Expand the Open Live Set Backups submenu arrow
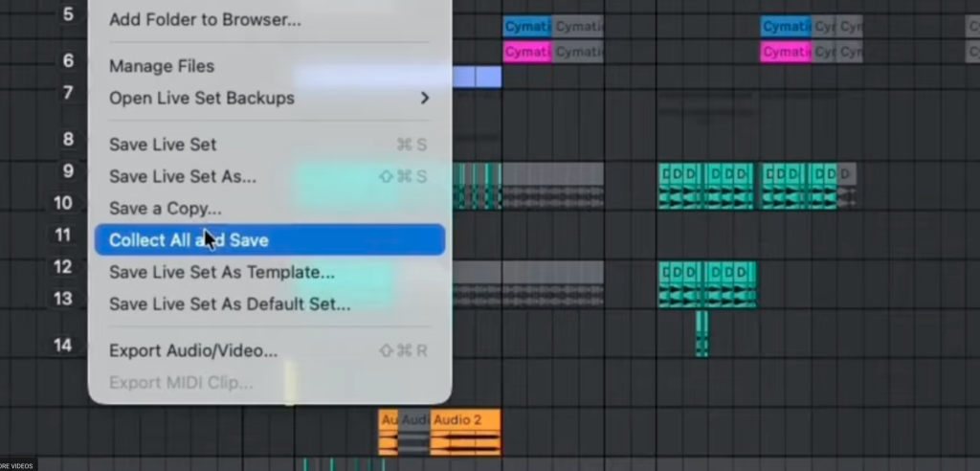Screen dimensions: 980x471 click(x=424, y=98)
